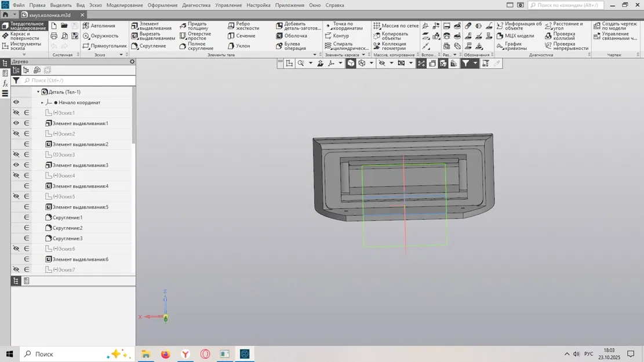This screenshot has width=644, height=362.
Task: Open Элементы тела panel dropdown arrow
Action: coord(315,54)
